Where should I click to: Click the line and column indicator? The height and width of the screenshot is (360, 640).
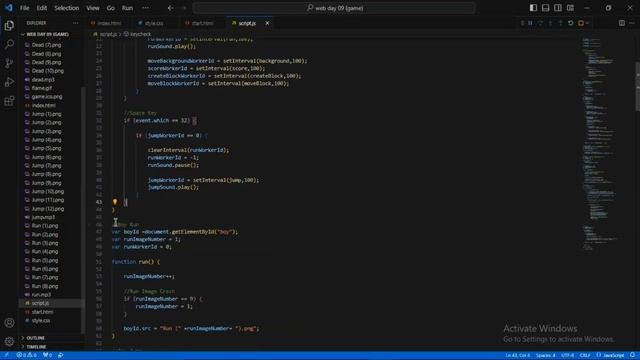coord(518,355)
